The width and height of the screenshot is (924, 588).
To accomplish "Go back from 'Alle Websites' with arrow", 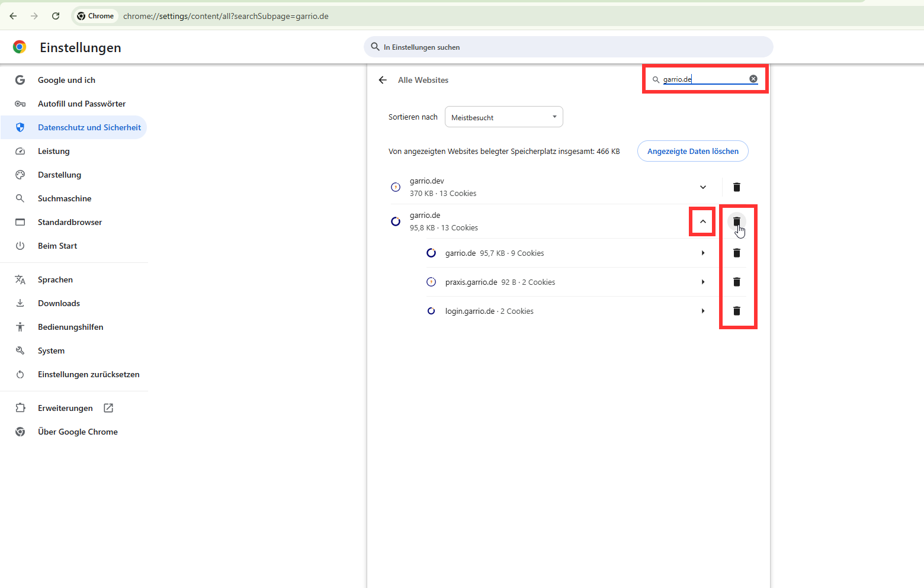I will 383,80.
